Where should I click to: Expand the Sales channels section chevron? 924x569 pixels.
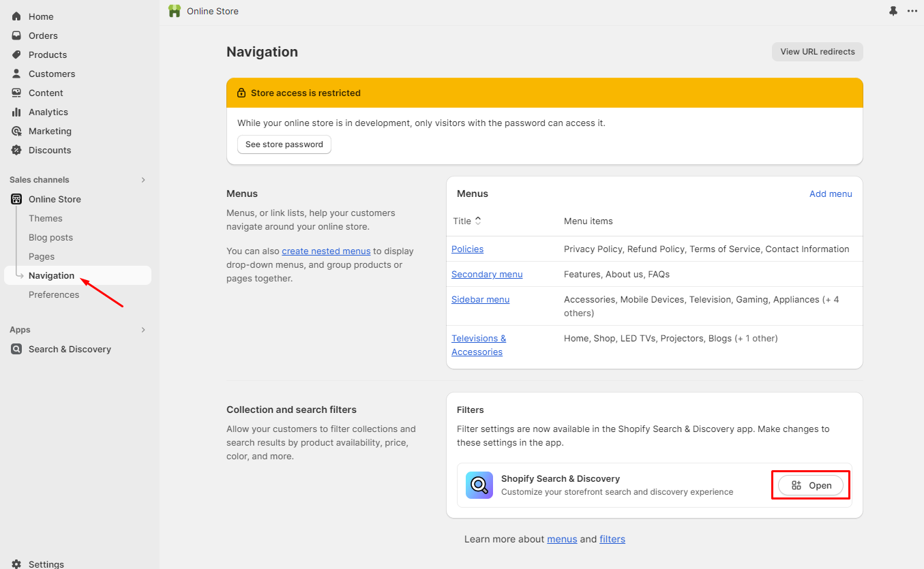pos(143,180)
